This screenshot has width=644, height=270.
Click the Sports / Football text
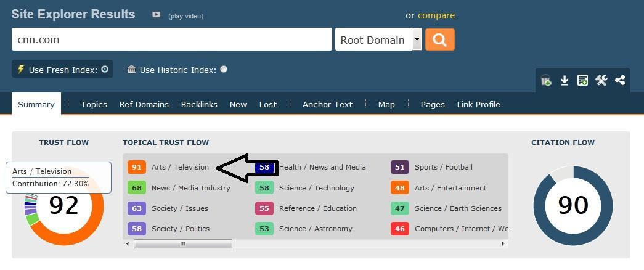click(444, 167)
